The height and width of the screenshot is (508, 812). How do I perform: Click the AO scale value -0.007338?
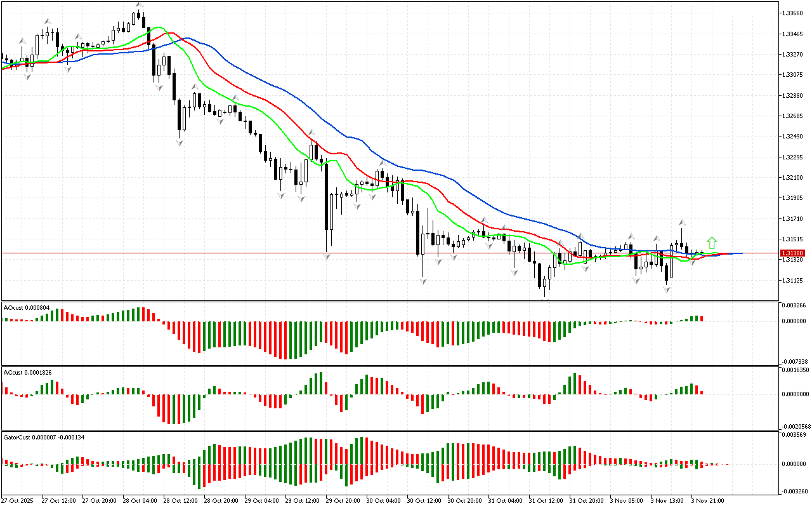click(x=795, y=361)
